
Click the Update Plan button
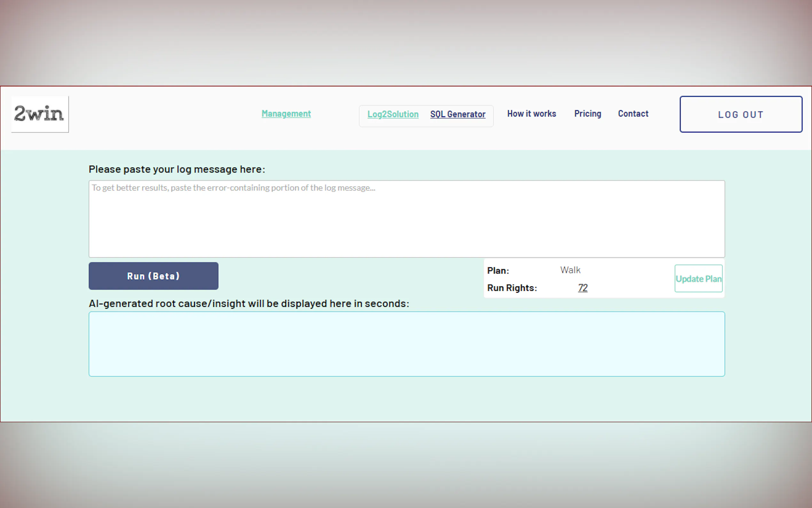point(698,279)
